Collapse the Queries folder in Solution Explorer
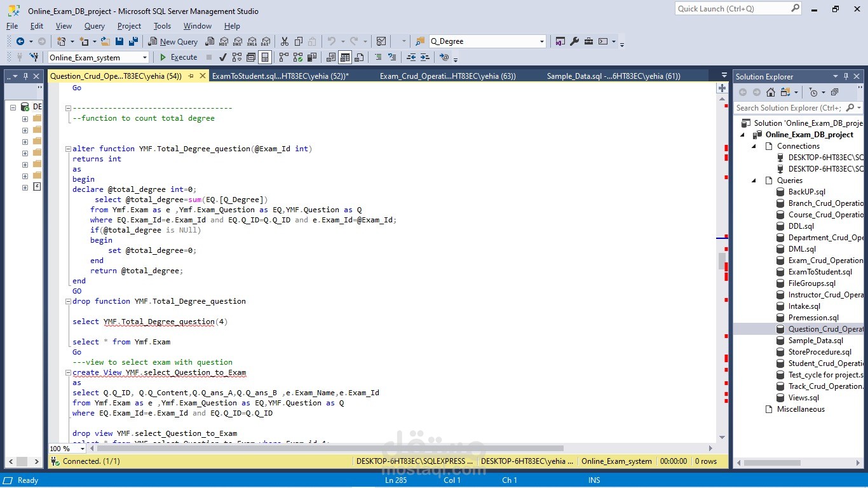 click(754, 180)
